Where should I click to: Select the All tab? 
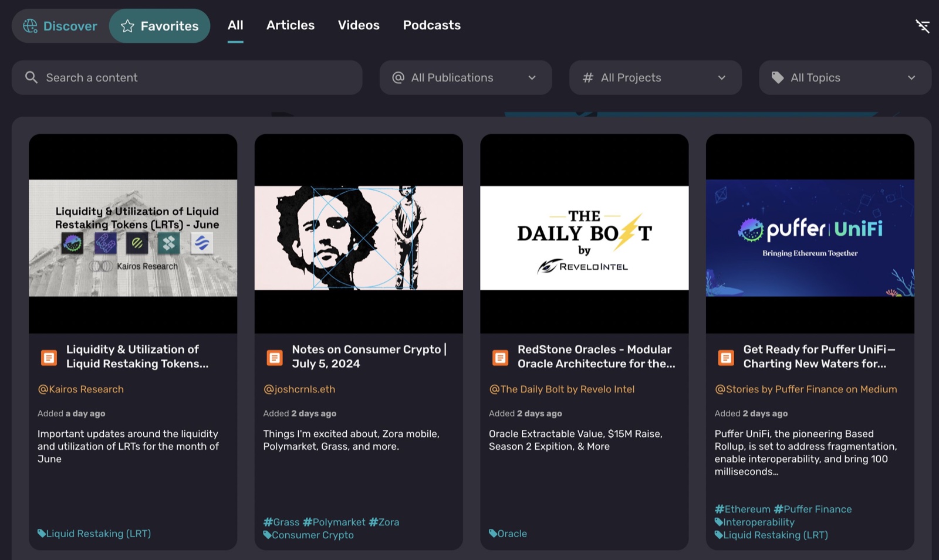point(235,25)
